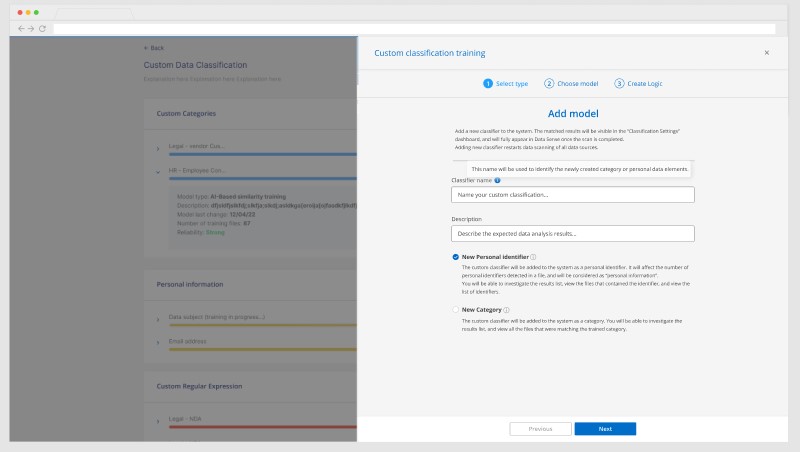Viewport: 800px width, 452px height.
Task: Click the step 3 circle icon
Action: (x=619, y=84)
